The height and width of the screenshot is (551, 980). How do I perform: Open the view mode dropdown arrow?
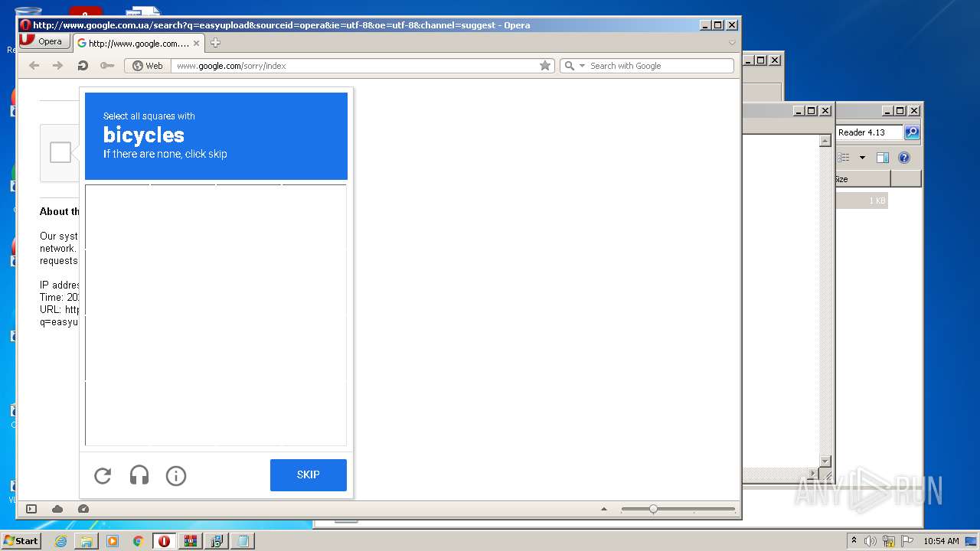pyautogui.click(x=862, y=158)
